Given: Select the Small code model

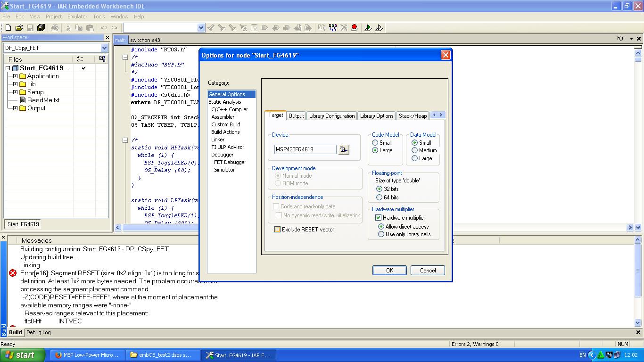Looking at the screenshot, I should click(x=375, y=143).
